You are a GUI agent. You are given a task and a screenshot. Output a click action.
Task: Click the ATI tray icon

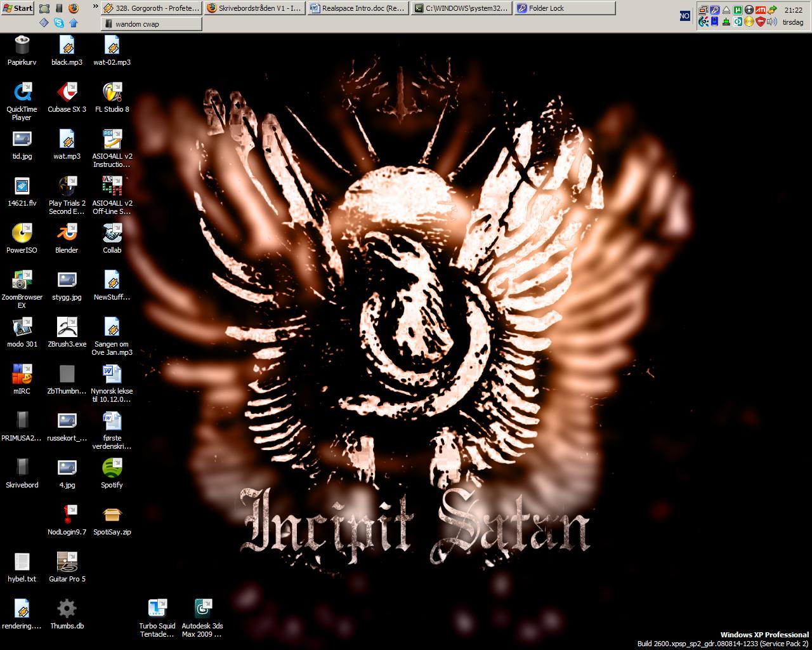click(761, 10)
